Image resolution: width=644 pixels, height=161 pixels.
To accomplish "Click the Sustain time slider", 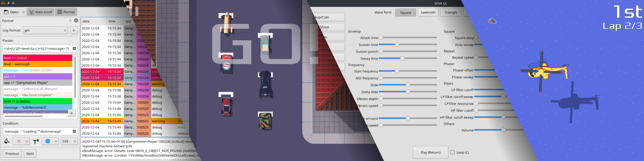I will click(407, 45).
